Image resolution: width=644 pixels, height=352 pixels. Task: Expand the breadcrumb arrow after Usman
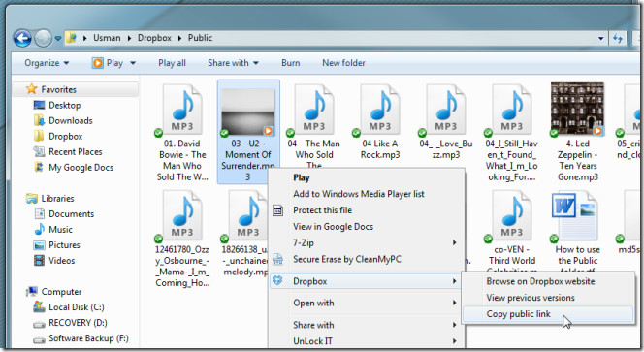(129, 38)
